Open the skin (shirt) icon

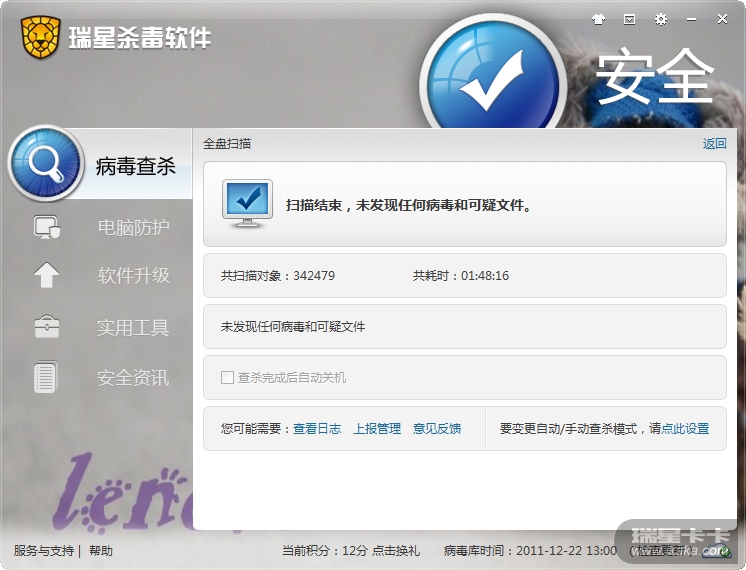coord(598,20)
